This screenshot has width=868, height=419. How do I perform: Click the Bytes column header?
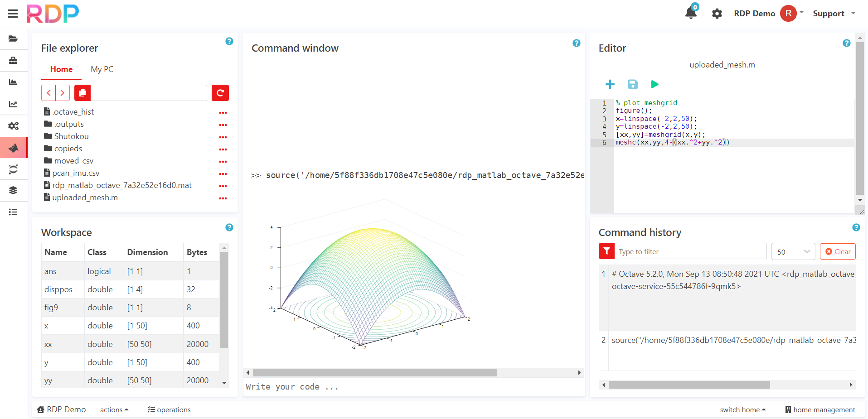[x=197, y=252]
